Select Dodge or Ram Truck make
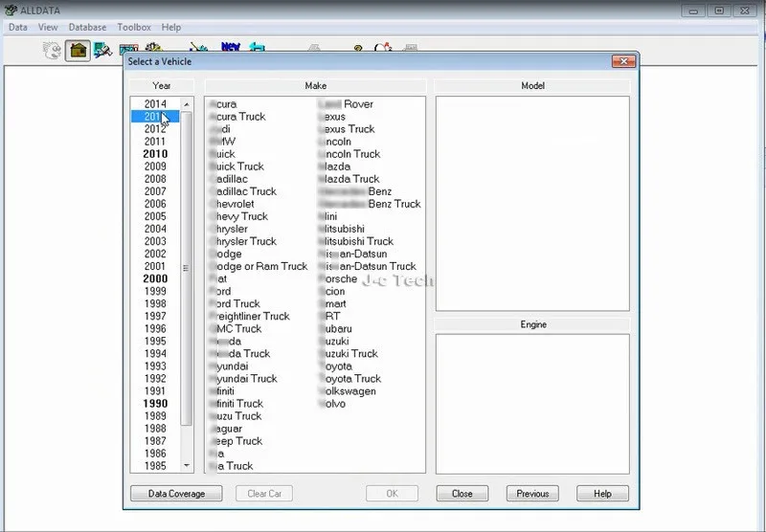766x532 pixels. (x=259, y=266)
